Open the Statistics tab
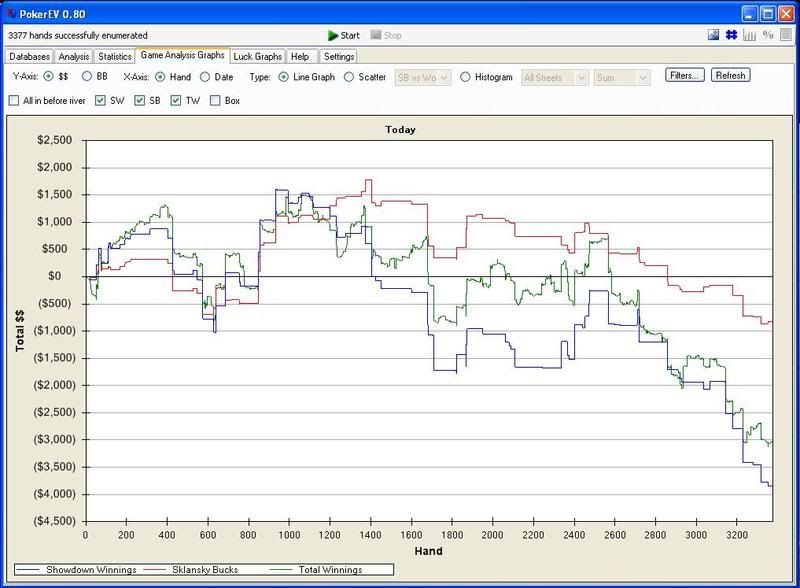This screenshot has width=800, height=588. (115, 57)
